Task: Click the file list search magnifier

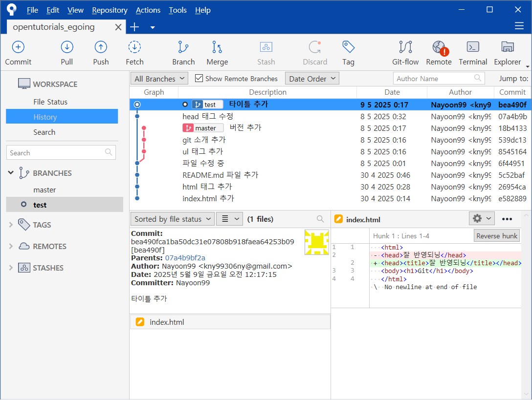Action: click(x=320, y=219)
